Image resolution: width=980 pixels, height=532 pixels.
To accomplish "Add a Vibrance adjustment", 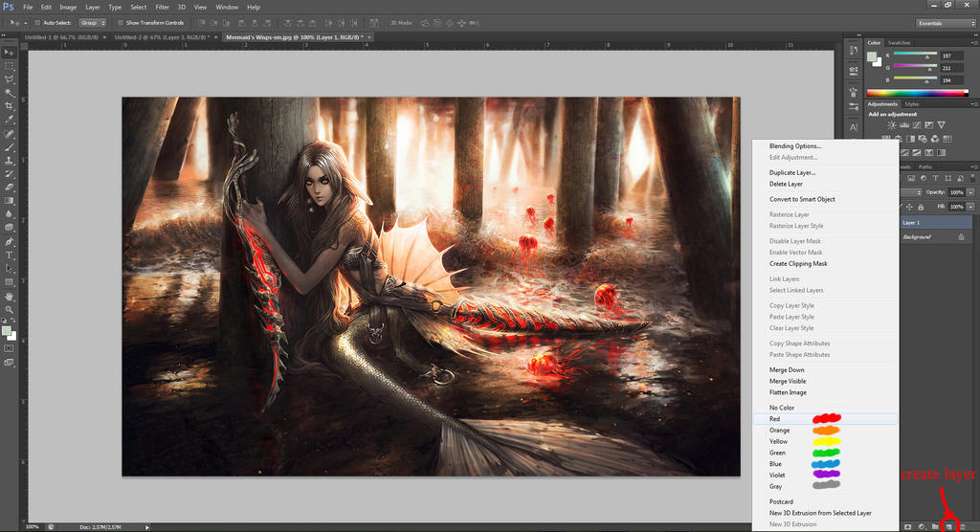I will click(x=942, y=125).
